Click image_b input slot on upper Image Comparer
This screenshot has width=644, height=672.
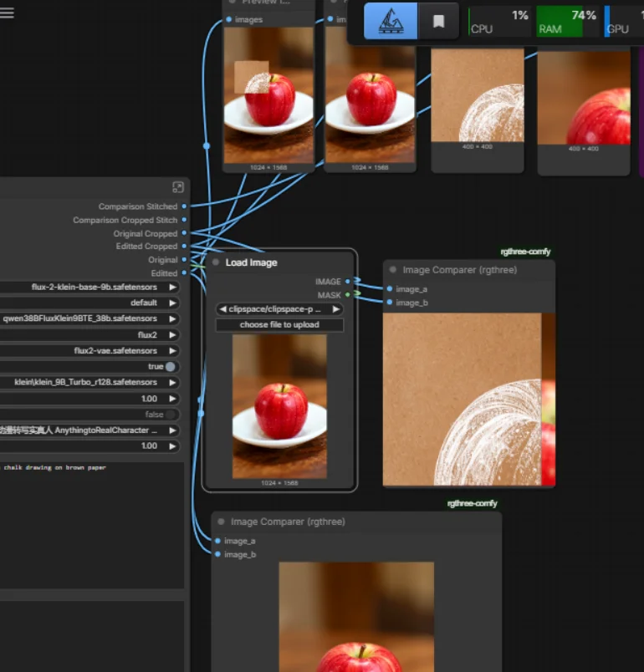[x=389, y=303]
